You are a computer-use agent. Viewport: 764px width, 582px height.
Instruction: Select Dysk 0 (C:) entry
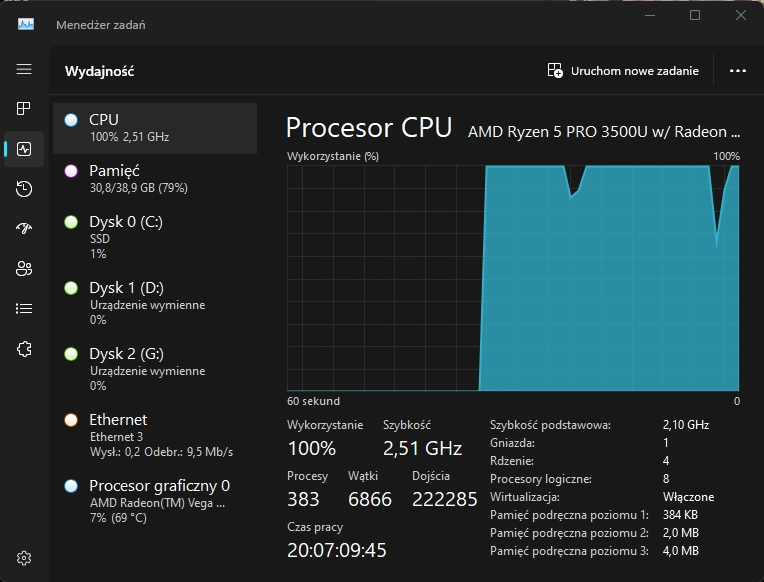click(155, 237)
